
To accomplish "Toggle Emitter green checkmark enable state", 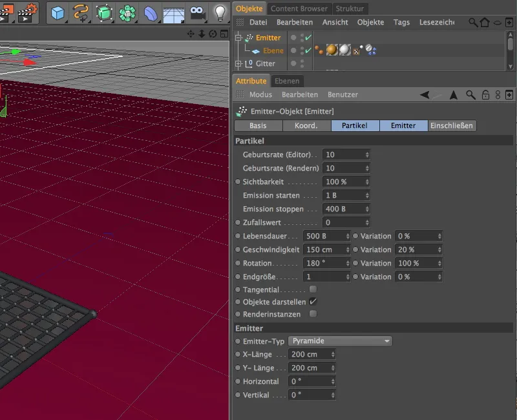I will point(308,37).
